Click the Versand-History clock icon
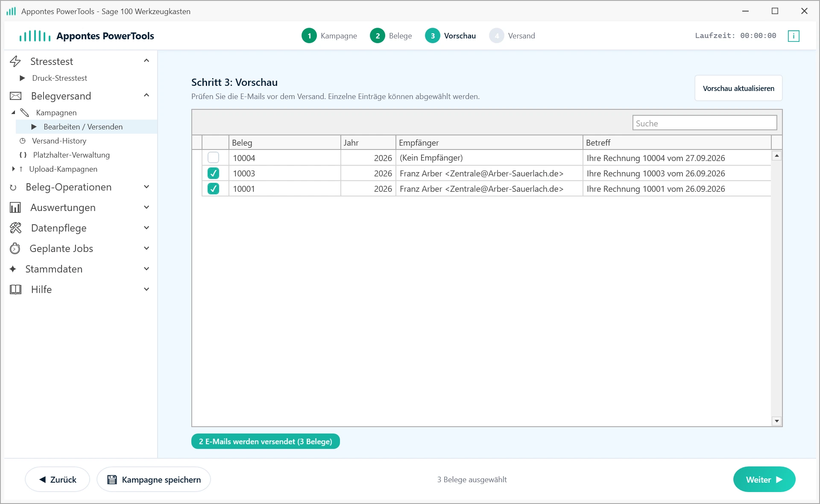The width and height of the screenshot is (820, 504). point(23,141)
